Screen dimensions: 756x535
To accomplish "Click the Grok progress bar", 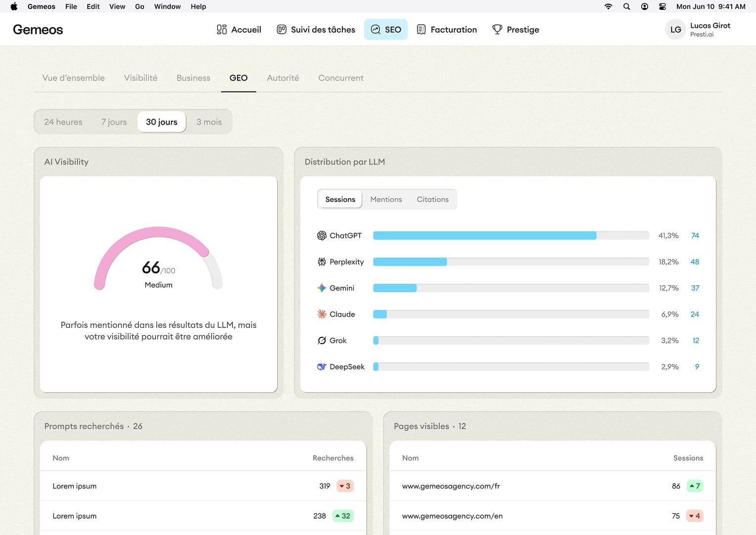I will [511, 340].
